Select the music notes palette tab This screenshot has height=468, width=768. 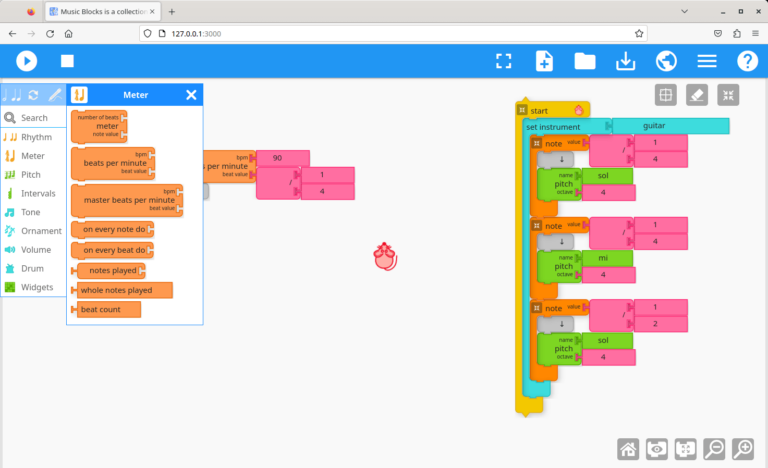tap(12, 95)
